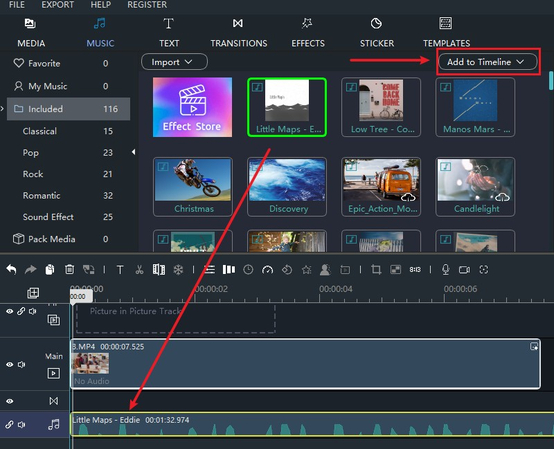
Task: Open the HELP menu
Action: coord(101,5)
